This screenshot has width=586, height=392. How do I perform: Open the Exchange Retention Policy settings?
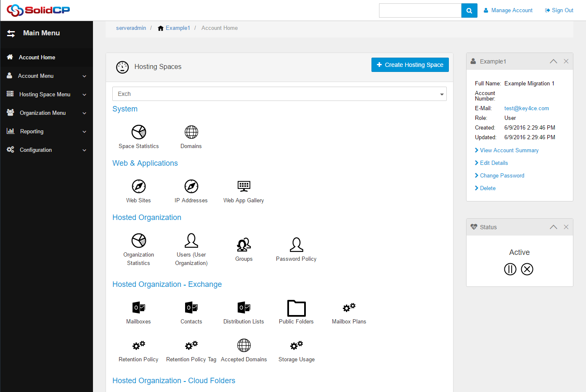point(138,350)
